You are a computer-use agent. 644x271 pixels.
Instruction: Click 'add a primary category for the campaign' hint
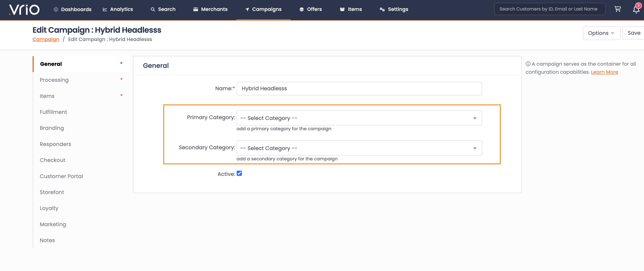point(284,129)
